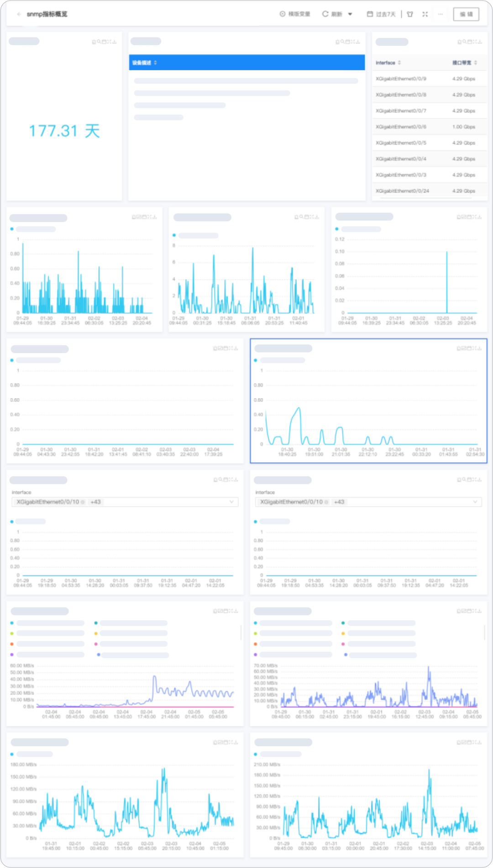Click the 刷新 refresh button
493x868 pixels.
tap(332, 14)
